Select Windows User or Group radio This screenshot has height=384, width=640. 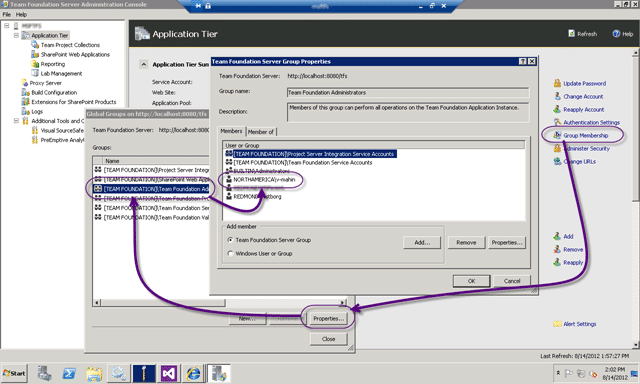click(x=230, y=253)
